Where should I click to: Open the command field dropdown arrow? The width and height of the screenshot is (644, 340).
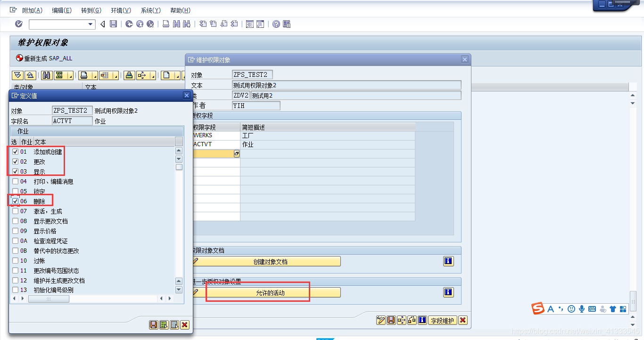click(x=91, y=24)
